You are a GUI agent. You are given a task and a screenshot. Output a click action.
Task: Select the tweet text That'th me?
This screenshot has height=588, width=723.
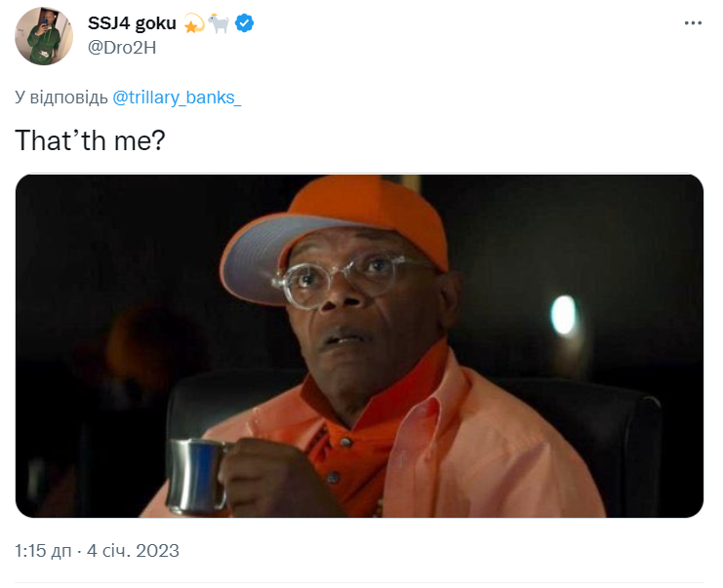coord(90,140)
